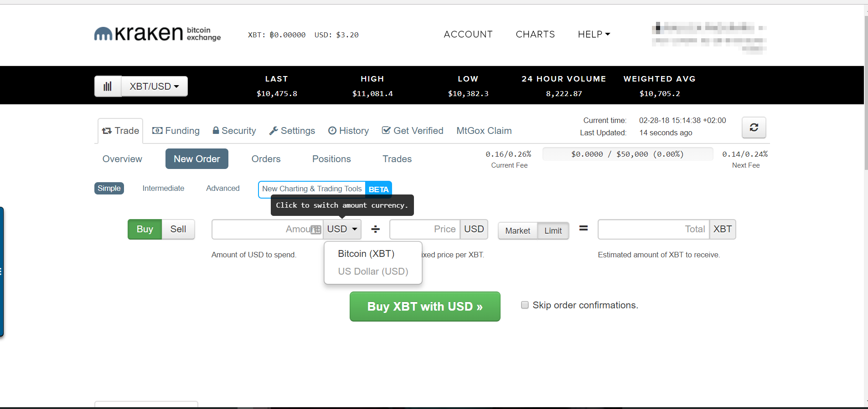The width and height of the screenshot is (868, 409).
Task: Choose the Market order type
Action: 518,231
